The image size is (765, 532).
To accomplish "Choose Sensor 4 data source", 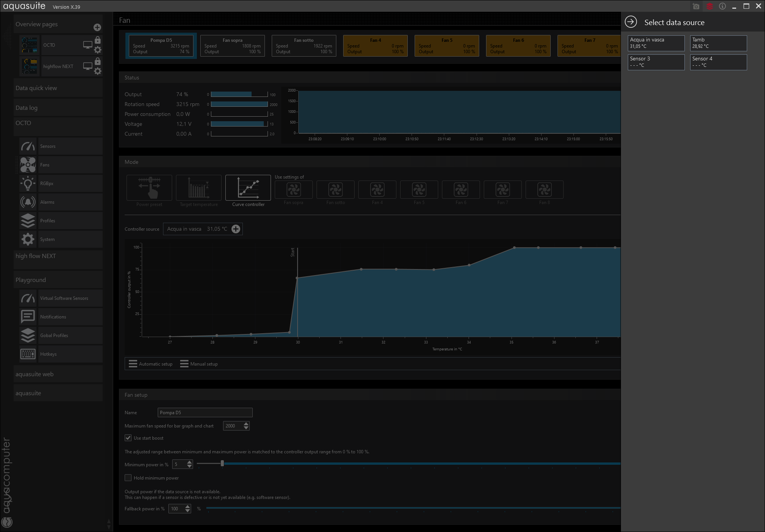I will coord(719,62).
